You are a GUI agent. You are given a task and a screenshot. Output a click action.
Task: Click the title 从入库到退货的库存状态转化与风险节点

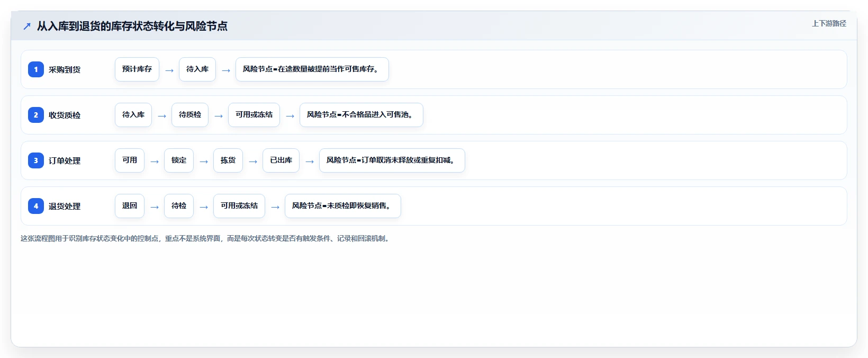tap(132, 26)
